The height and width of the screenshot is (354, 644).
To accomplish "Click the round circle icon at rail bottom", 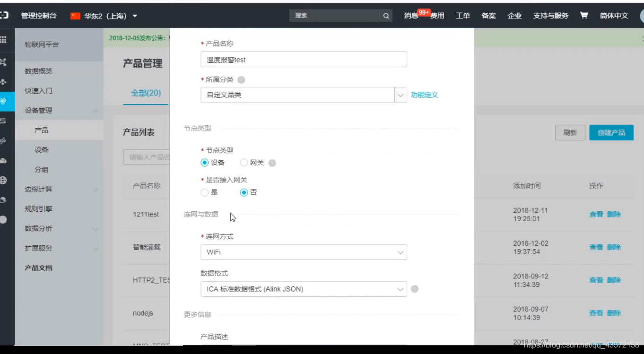I will (3, 219).
